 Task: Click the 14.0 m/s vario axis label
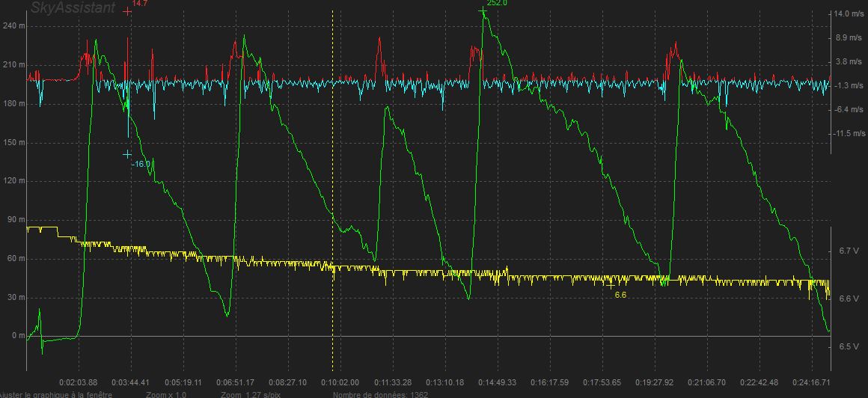click(849, 13)
